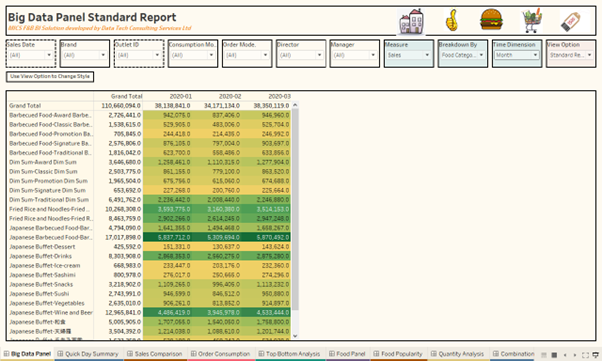Open the Breakdown By dropdown
The width and height of the screenshot is (602, 361).
[463, 55]
